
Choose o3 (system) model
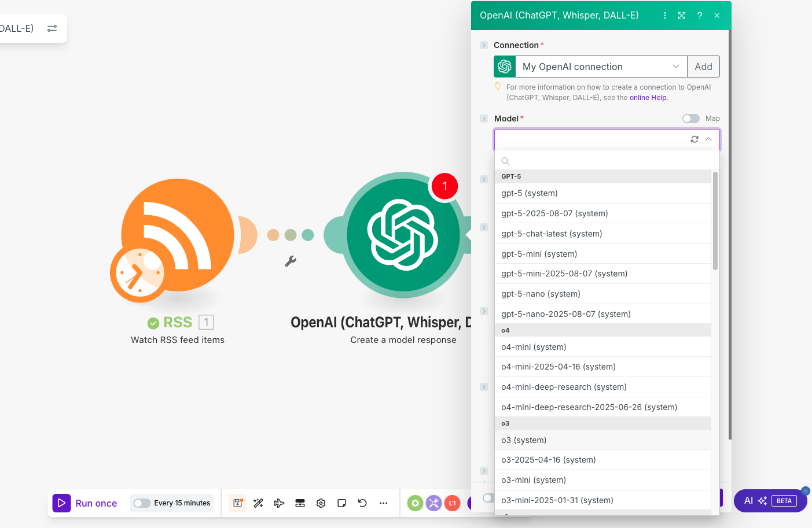(x=602, y=440)
